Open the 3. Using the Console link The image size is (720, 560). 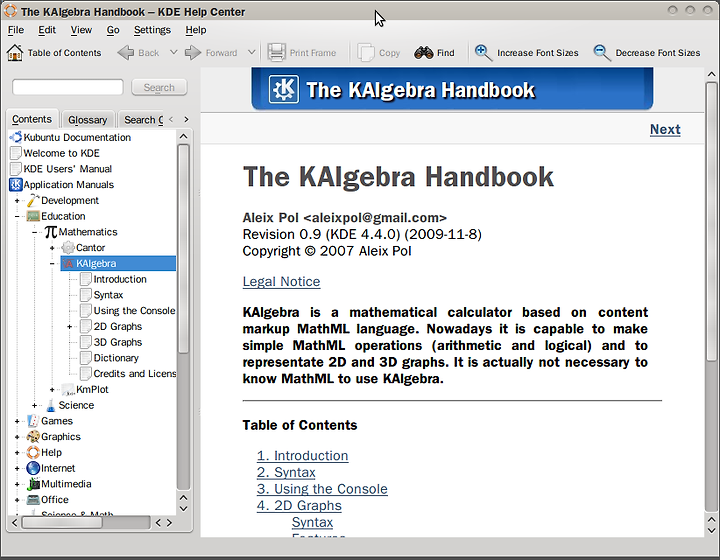tap(322, 489)
